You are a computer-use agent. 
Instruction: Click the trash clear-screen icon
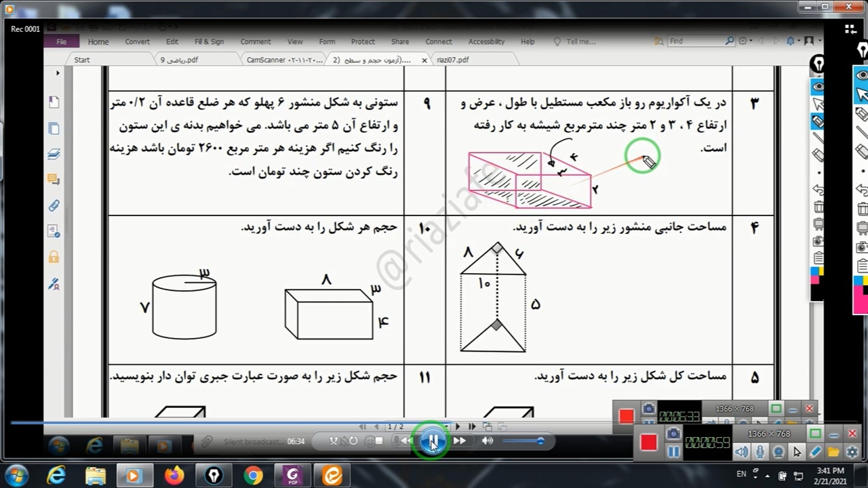[x=818, y=207]
